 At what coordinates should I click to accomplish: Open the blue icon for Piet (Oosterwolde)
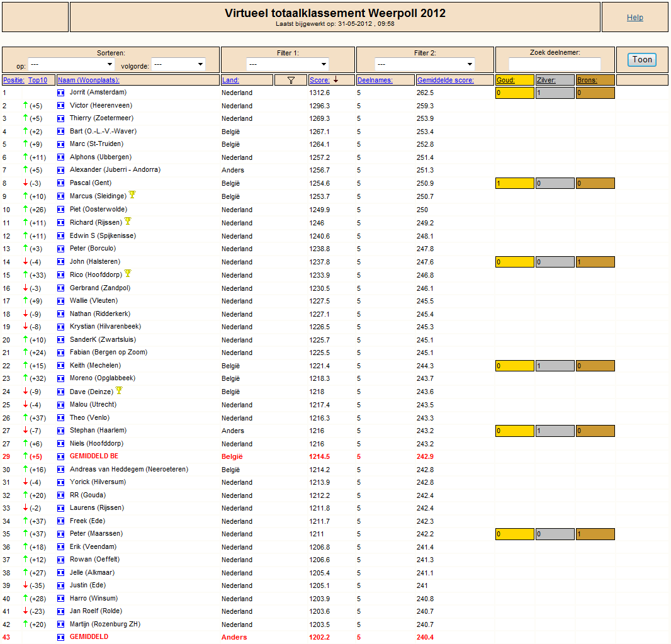pos(61,210)
